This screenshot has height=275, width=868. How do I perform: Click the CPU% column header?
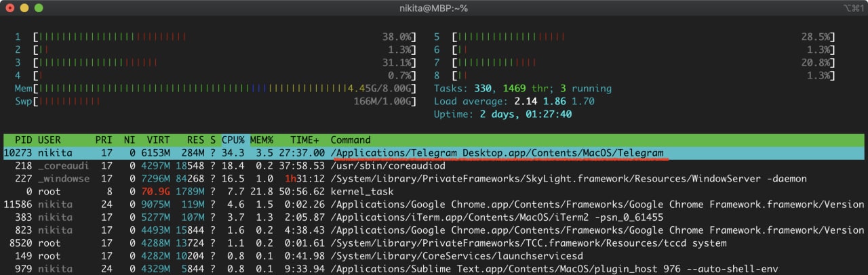(x=233, y=140)
